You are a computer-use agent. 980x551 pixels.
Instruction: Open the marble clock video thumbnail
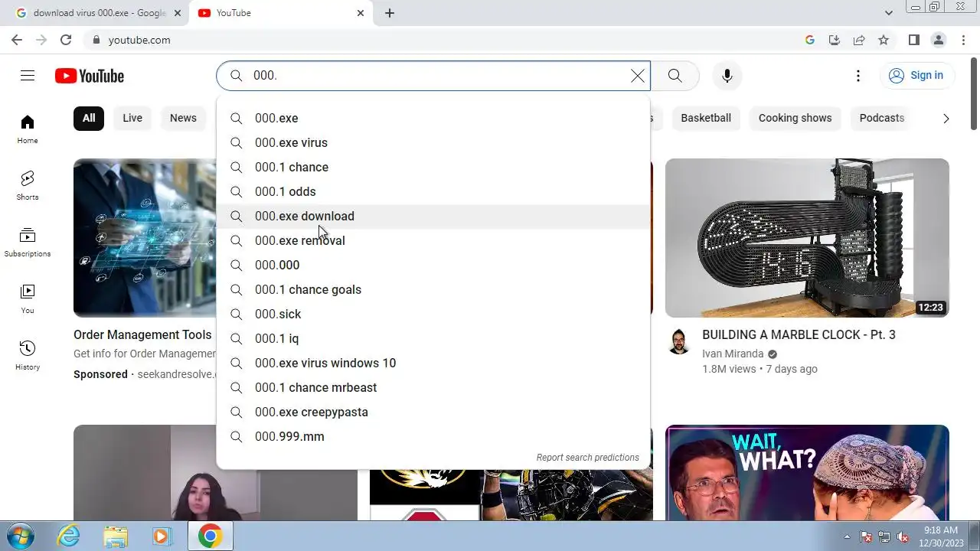pos(807,237)
